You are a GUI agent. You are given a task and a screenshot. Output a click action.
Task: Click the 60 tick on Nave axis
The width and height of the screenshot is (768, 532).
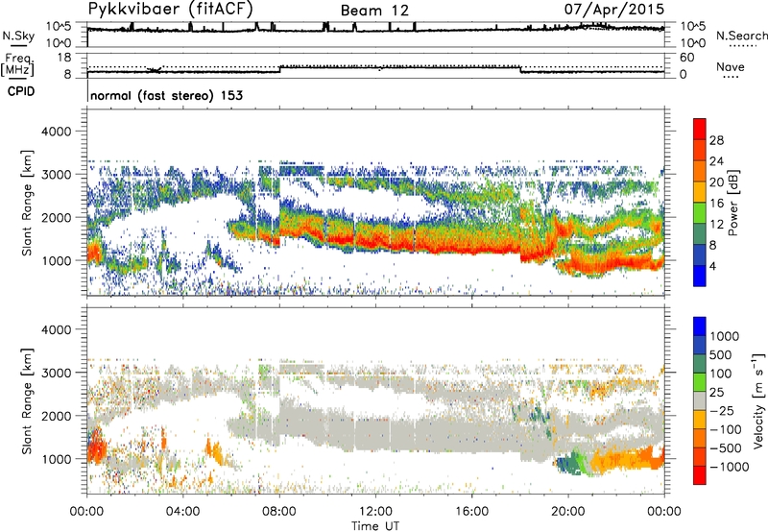pyautogui.click(x=687, y=58)
